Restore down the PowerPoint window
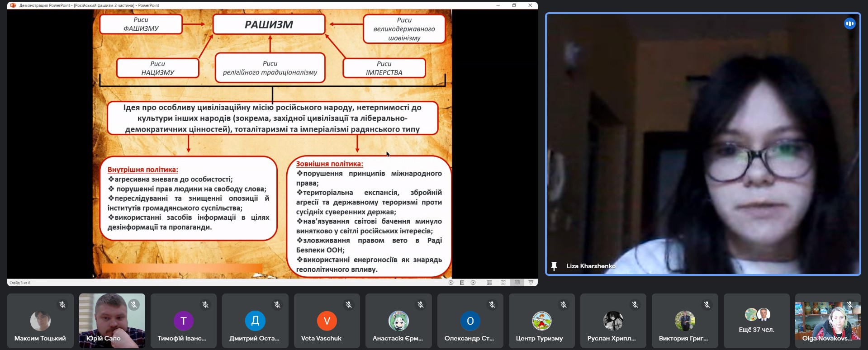Image resolution: width=868 pixels, height=350 pixels. pyautogui.click(x=514, y=5)
